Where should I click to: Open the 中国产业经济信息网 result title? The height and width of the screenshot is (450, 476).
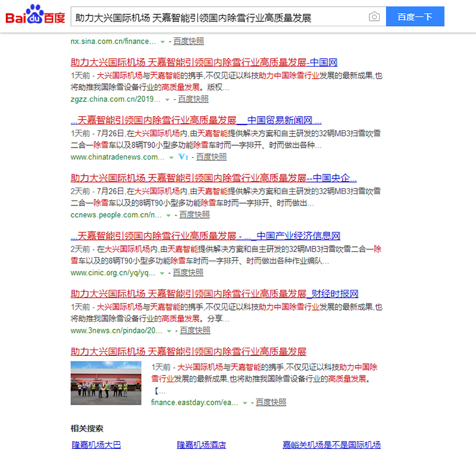tap(205, 235)
